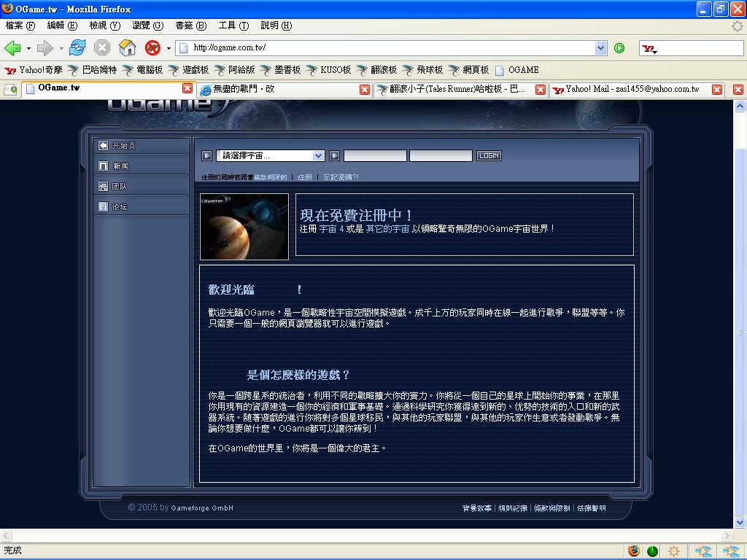Go back with the green Back arrow
Image resolution: width=747 pixels, height=560 pixels.
click(12, 47)
